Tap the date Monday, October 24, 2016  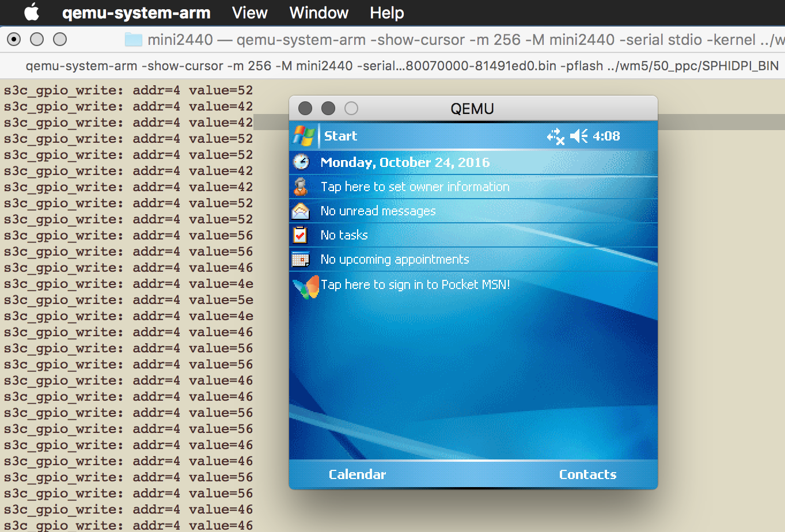[x=405, y=162]
